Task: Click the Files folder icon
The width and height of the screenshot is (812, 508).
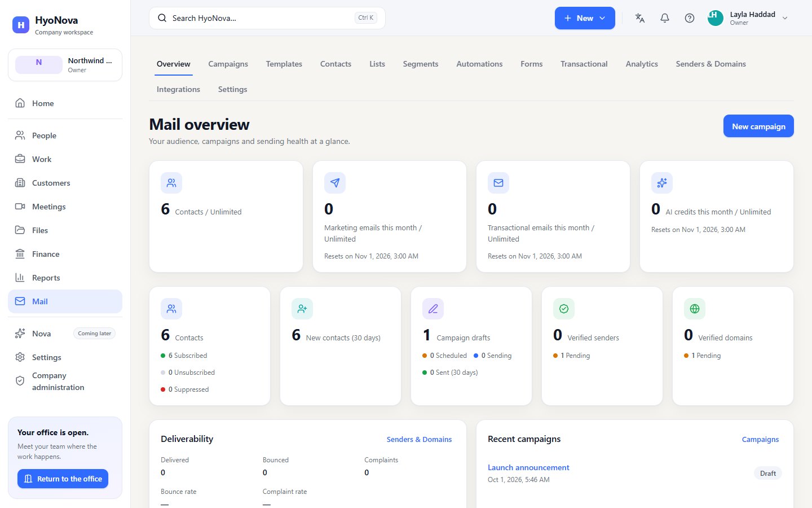Action: [x=20, y=230]
